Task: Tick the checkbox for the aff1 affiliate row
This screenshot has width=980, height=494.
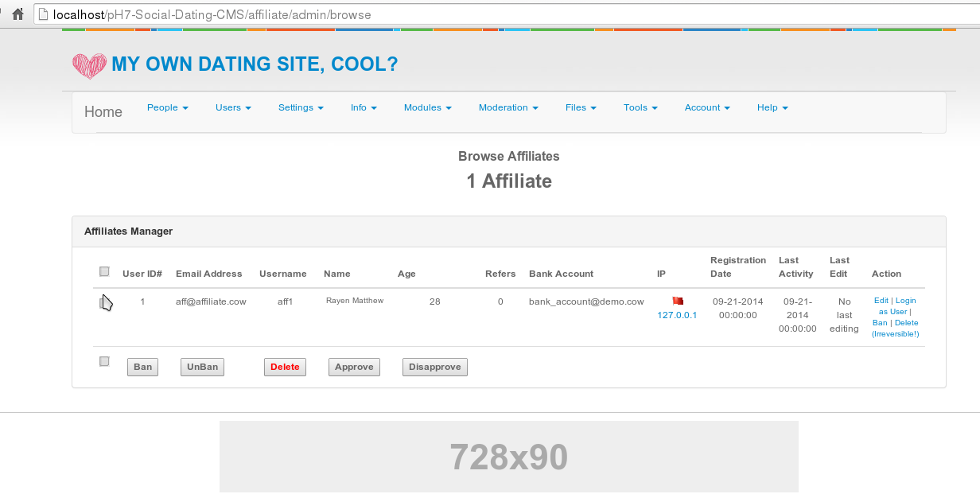Action: (x=104, y=302)
